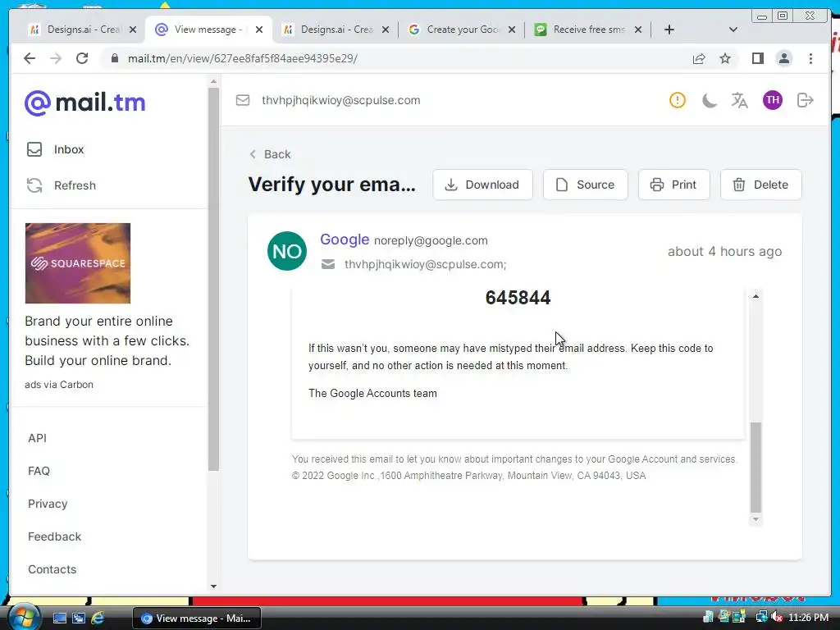Viewport: 840px width, 630px height.
Task: Open Chrome profile menu
Action: tap(783, 58)
